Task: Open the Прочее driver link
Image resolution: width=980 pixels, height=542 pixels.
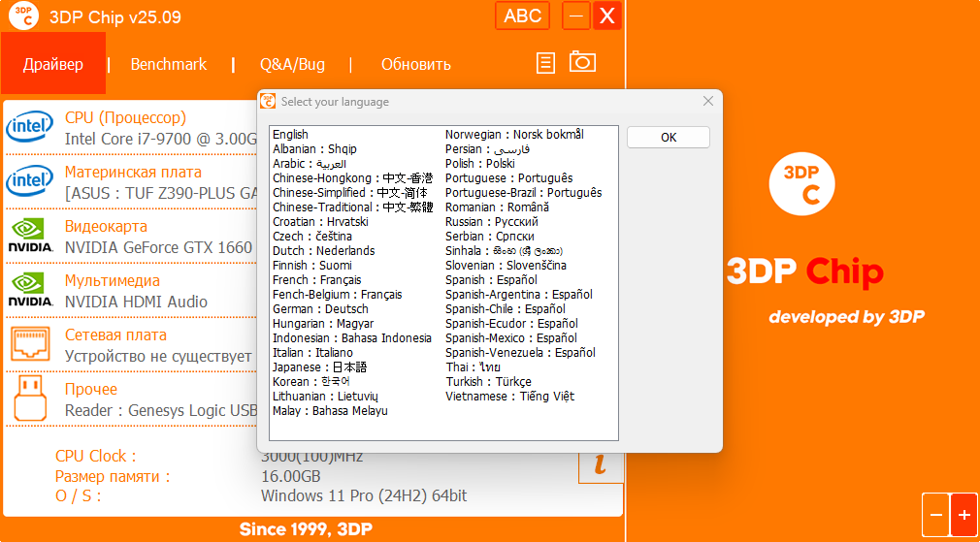Action: pos(91,389)
